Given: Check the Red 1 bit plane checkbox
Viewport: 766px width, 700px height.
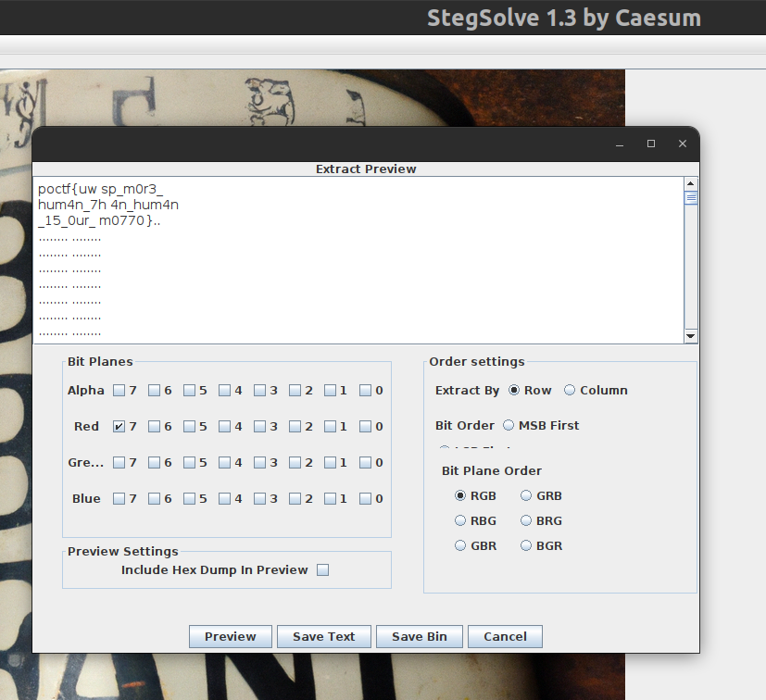Looking at the screenshot, I should point(330,427).
